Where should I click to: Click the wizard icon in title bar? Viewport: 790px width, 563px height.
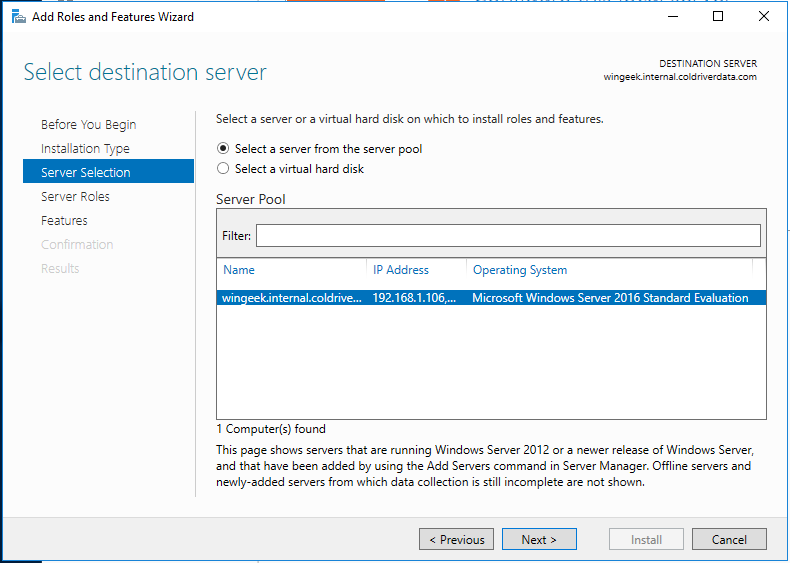click(17, 16)
